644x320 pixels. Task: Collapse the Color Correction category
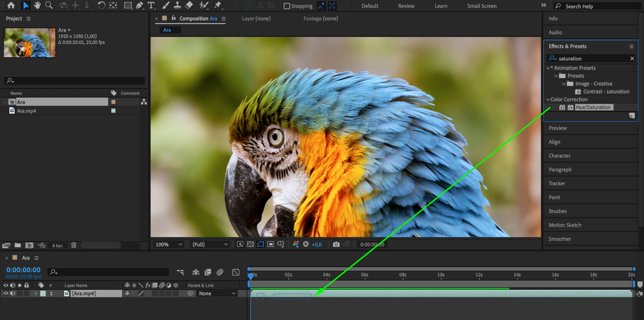tap(548, 100)
